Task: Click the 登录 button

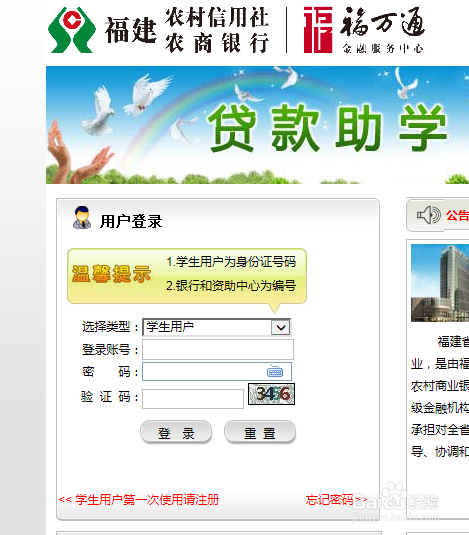Action: click(x=176, y=432)
